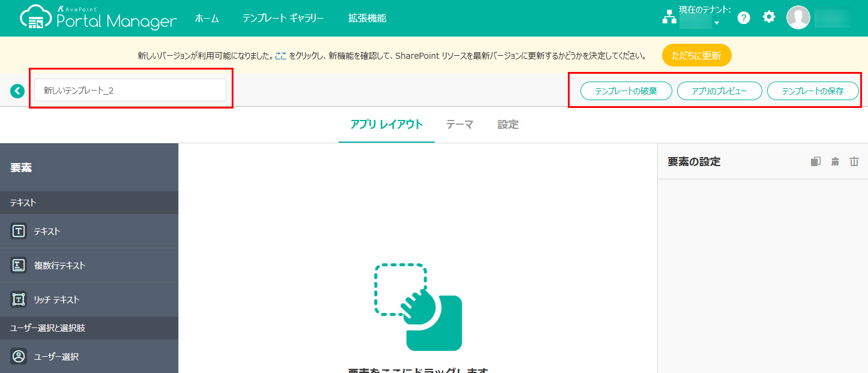Click the 複数行テキスト label text
This screenshot has height=373, width=868.
click(x=59, y=265)
